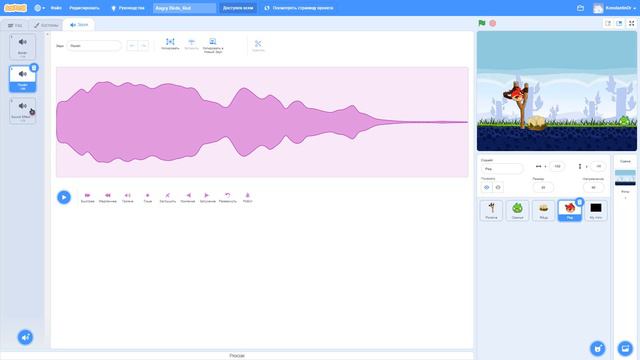Open the user account dropdown

(x=614, y=8)
